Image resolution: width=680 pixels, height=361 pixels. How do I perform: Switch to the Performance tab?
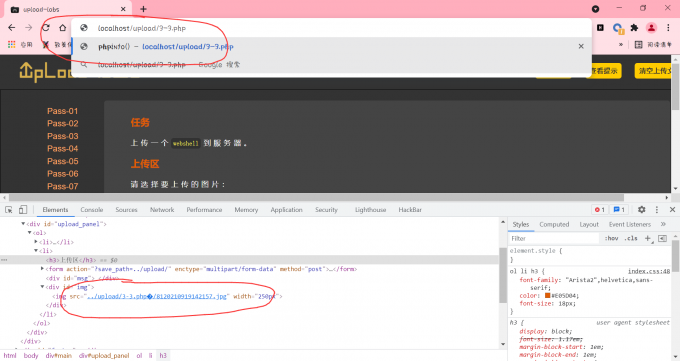click(x=204, y=210)
